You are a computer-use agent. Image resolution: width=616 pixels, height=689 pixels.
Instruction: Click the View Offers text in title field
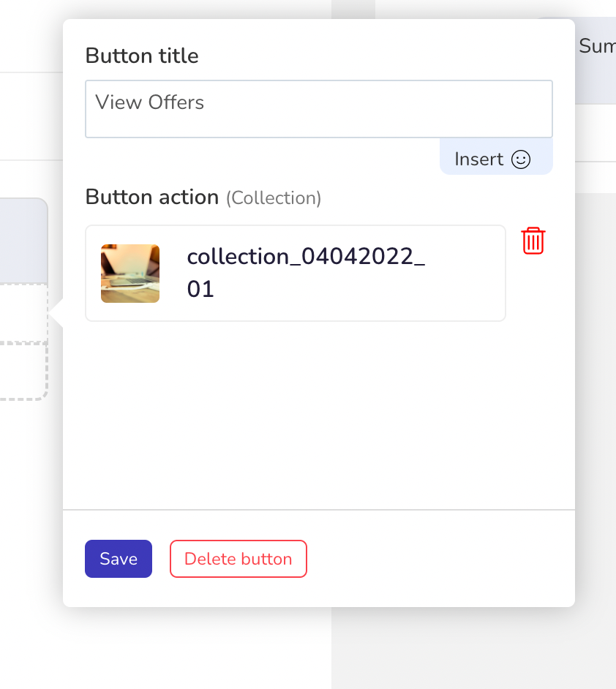tap(150, 102)
